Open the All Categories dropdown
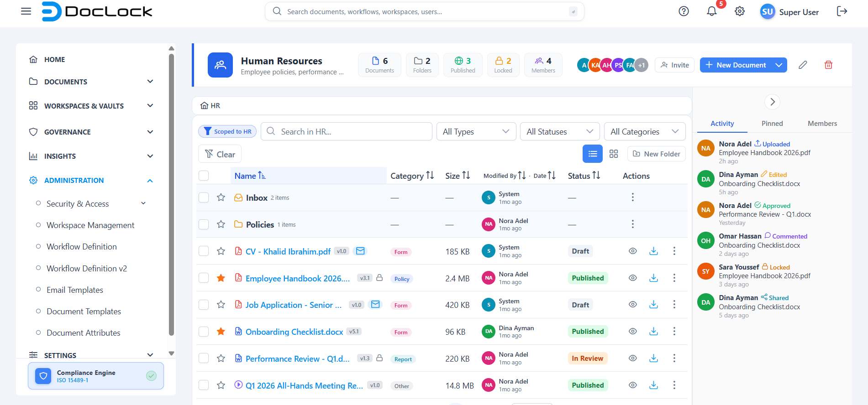Image resolution: width=868 pixels, height=405 pixels. pos(645,131)
